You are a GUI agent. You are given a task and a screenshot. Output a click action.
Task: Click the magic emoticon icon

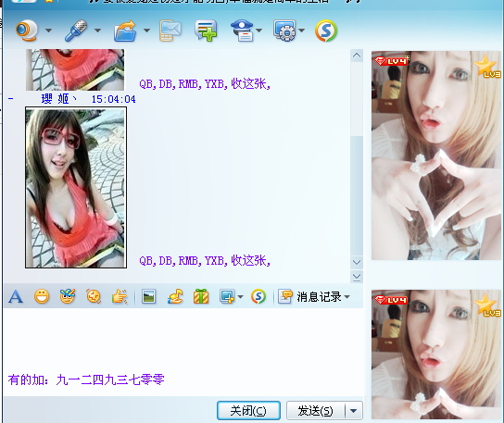tap(68, 296)
